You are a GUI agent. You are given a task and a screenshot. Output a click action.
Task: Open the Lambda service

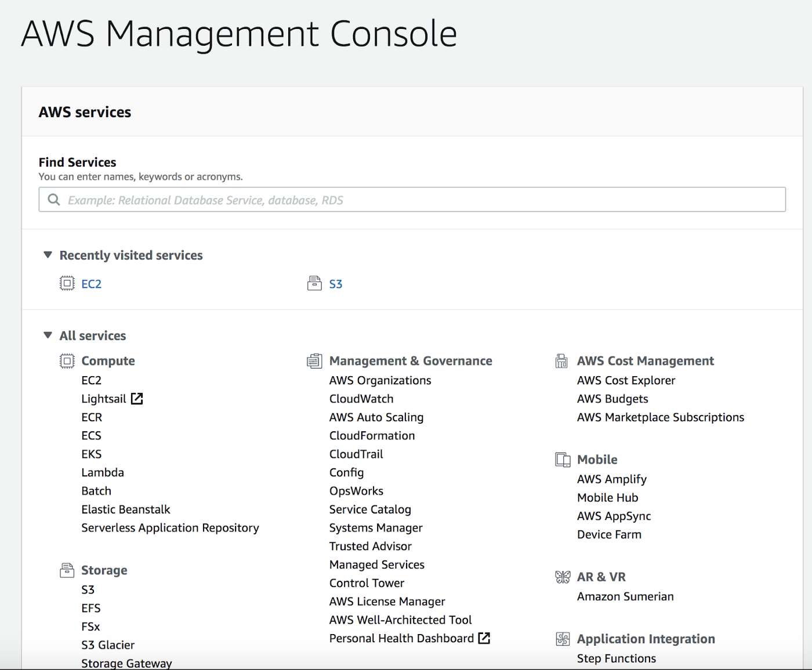(x=103, y=472)
